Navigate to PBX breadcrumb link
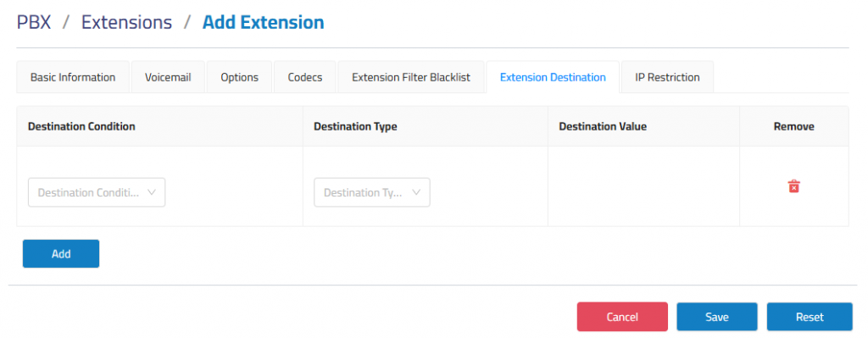The height and width of the screenshot is (338, 868). [x=34, y=23]
